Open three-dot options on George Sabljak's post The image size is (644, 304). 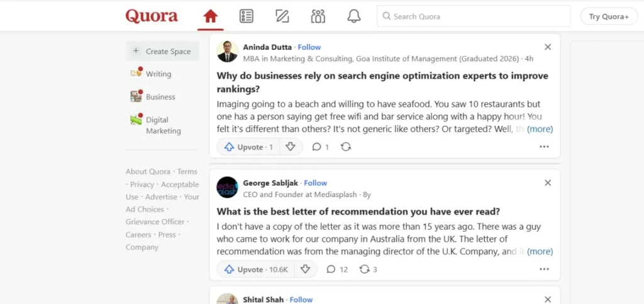pyautogui.click(x=544, y=269)
